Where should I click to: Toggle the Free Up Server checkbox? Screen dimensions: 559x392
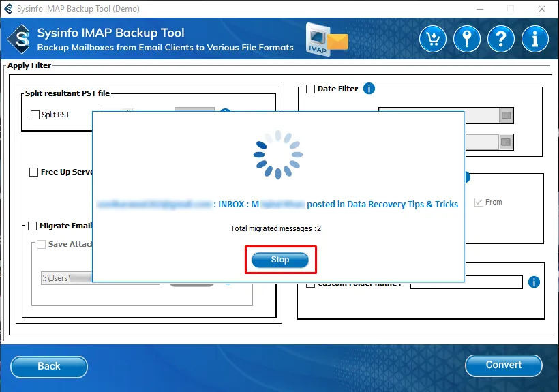point(33,172)
